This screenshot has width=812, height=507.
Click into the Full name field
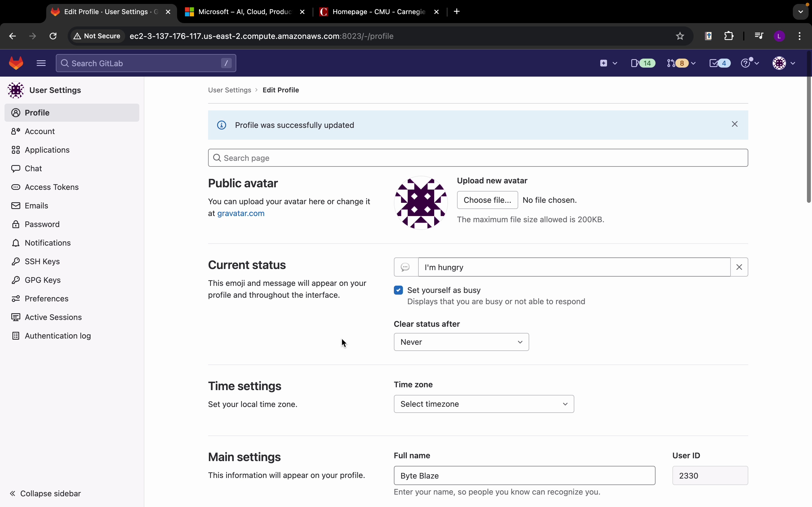click(x=524, y=475)
